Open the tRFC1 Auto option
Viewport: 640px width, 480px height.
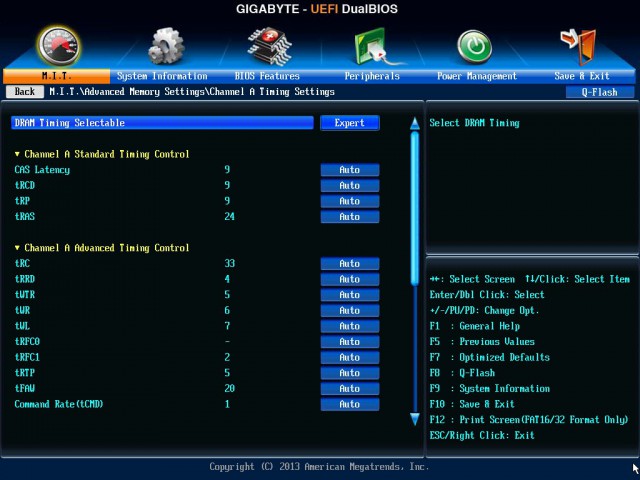point(350,358)
